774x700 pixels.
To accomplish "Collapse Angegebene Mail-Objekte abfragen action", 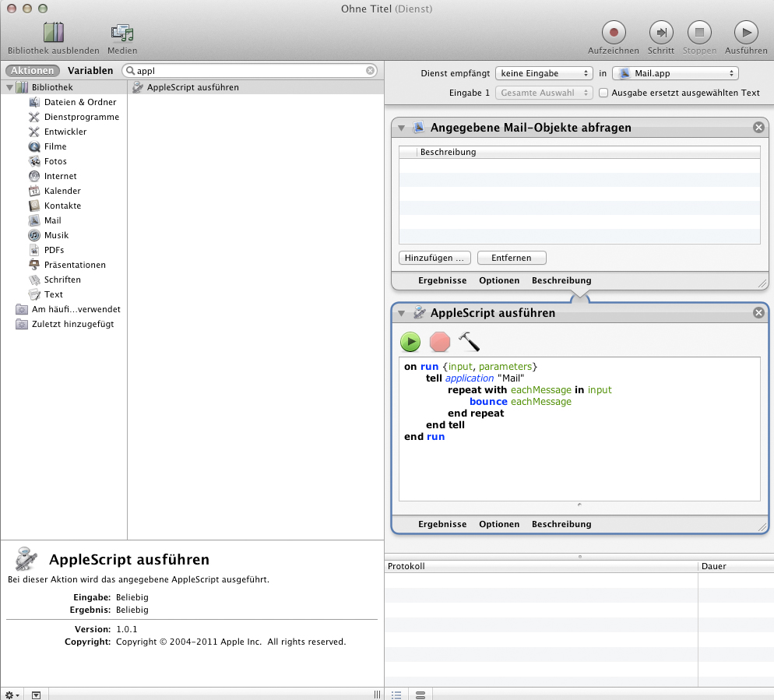I will coord(401,128).
